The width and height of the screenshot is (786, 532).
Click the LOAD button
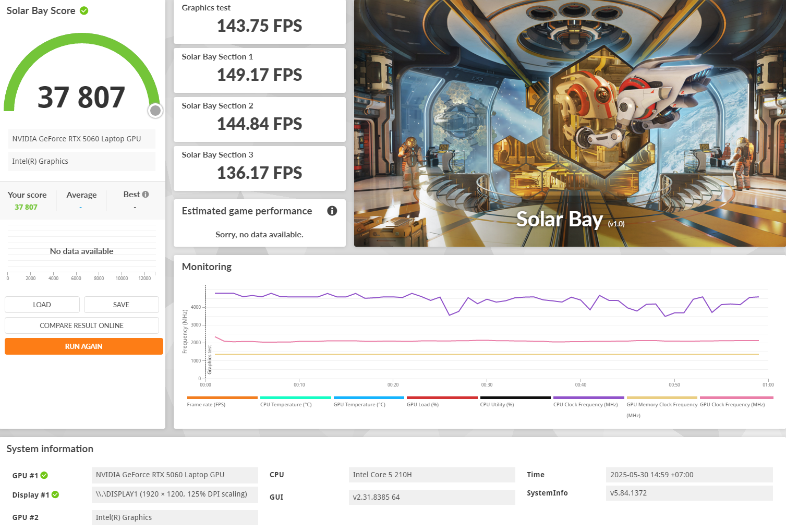click(42, 305)
